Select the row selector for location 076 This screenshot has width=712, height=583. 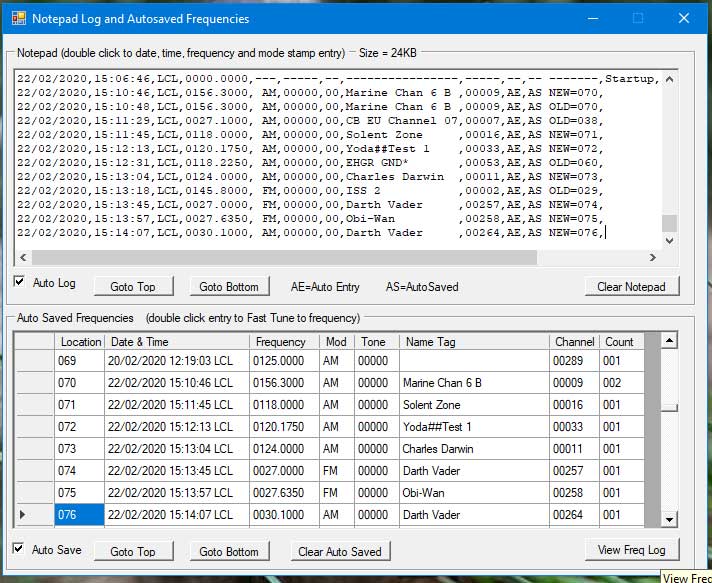tap(35, 515)
